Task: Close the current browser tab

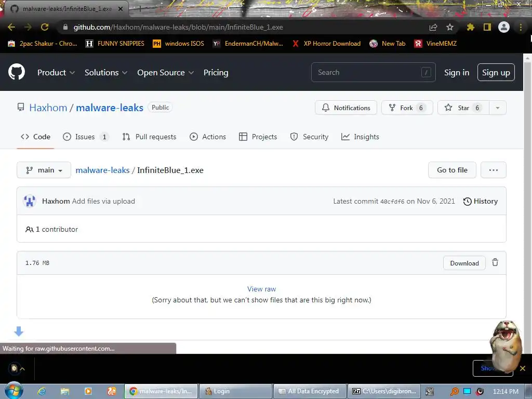Action: (x=120, y=9)
